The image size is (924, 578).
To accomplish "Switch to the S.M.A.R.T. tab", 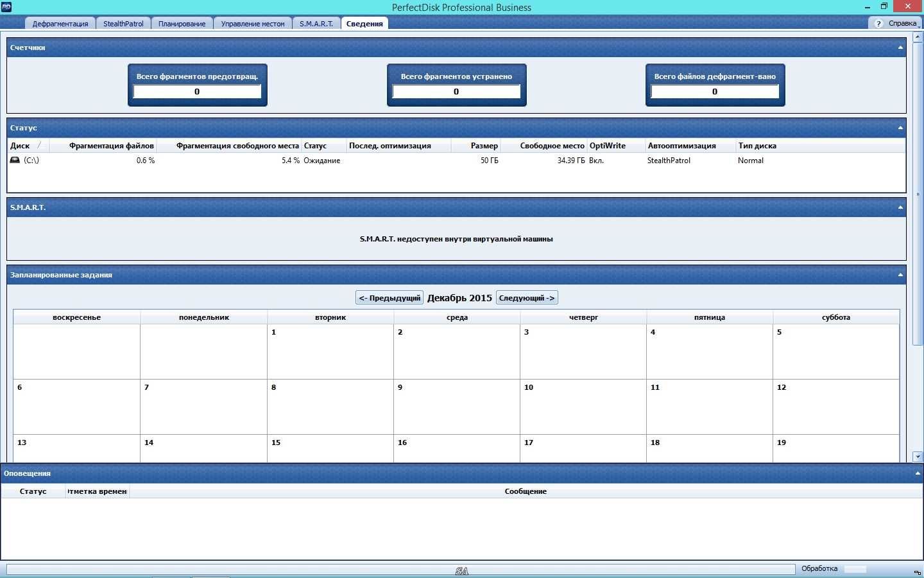I will (316, 24).
